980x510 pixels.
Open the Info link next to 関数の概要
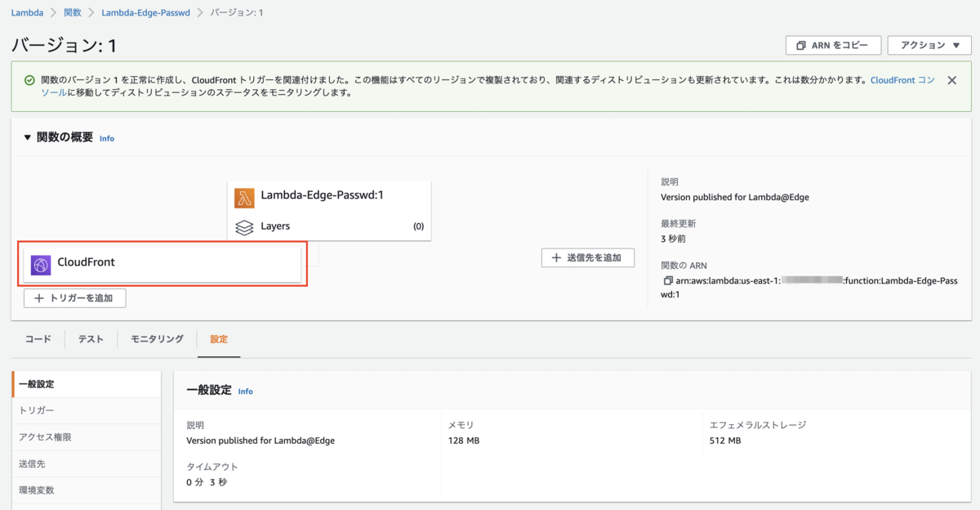pos(107,138)
